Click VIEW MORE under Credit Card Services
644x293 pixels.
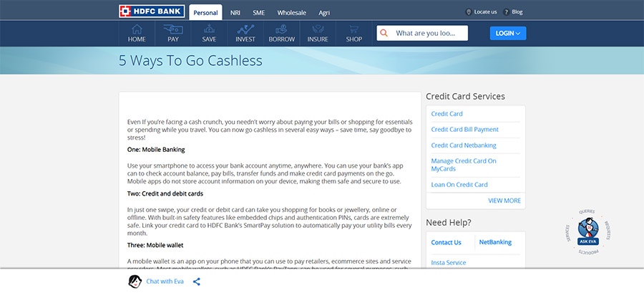(504, 201)
